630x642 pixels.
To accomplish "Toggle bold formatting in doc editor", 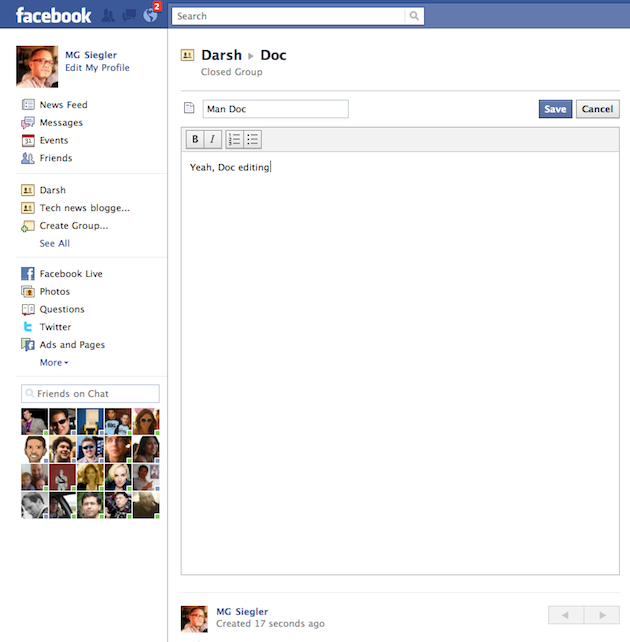I will point(195,139).
